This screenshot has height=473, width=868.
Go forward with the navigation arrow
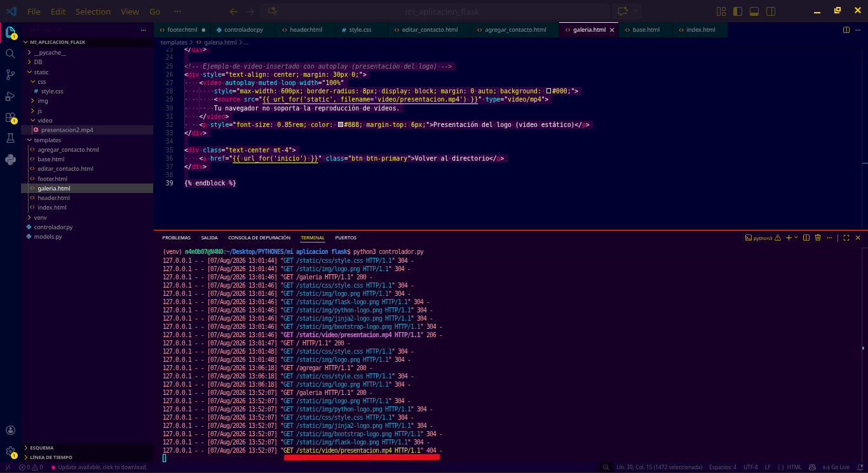[x=250, y=11]
